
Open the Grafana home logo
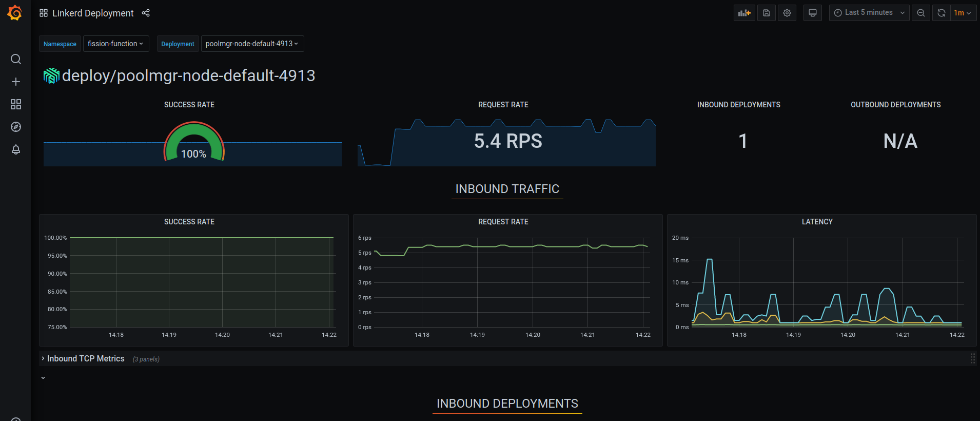pos(15,13)
